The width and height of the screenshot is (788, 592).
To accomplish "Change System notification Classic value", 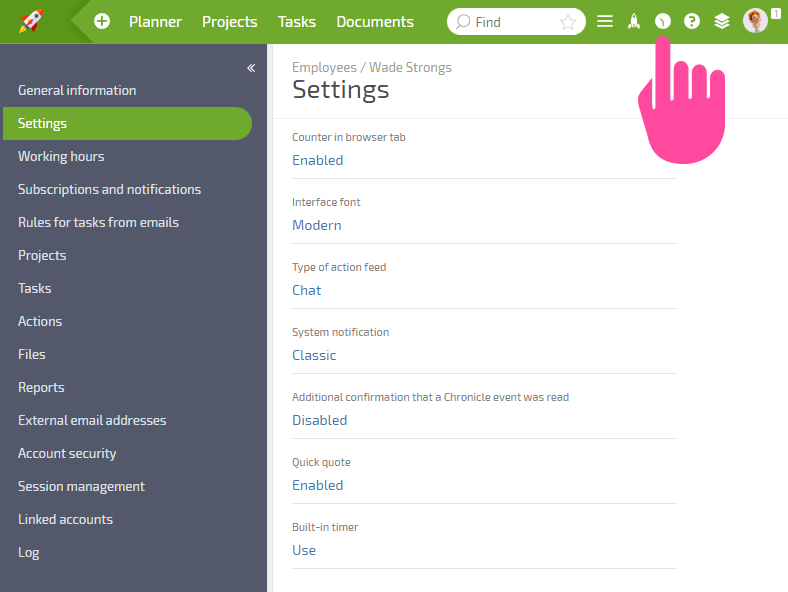I will 314,355.
